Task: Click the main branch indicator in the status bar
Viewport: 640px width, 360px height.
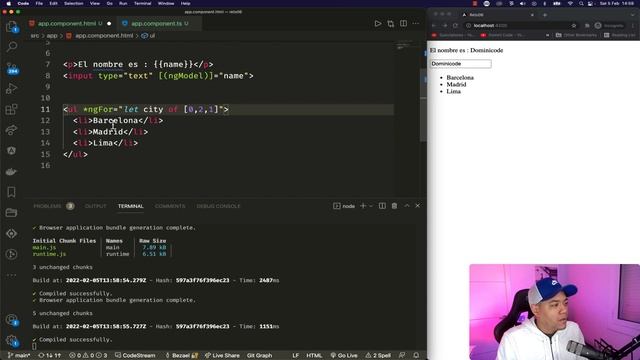Action: coord(20,356)
